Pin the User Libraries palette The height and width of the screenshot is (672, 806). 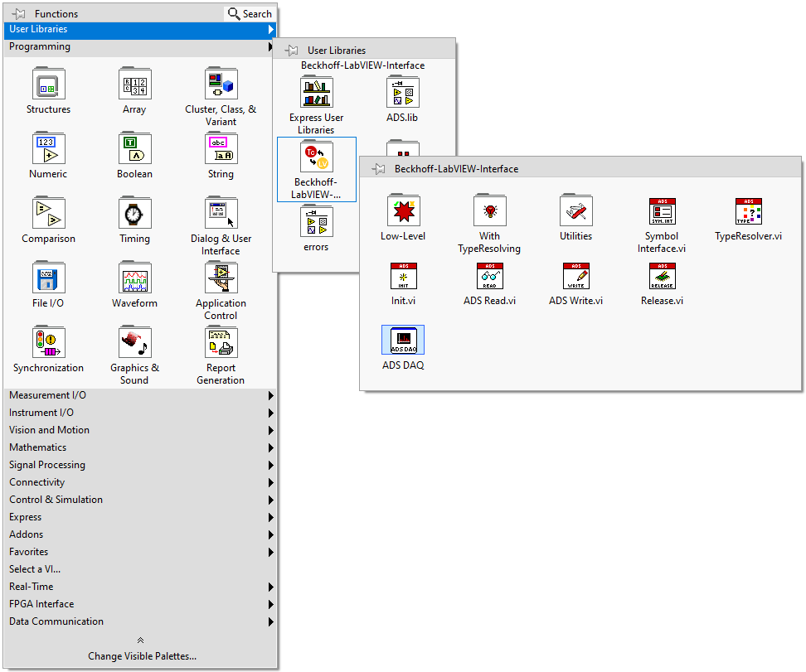pos(291,51)
